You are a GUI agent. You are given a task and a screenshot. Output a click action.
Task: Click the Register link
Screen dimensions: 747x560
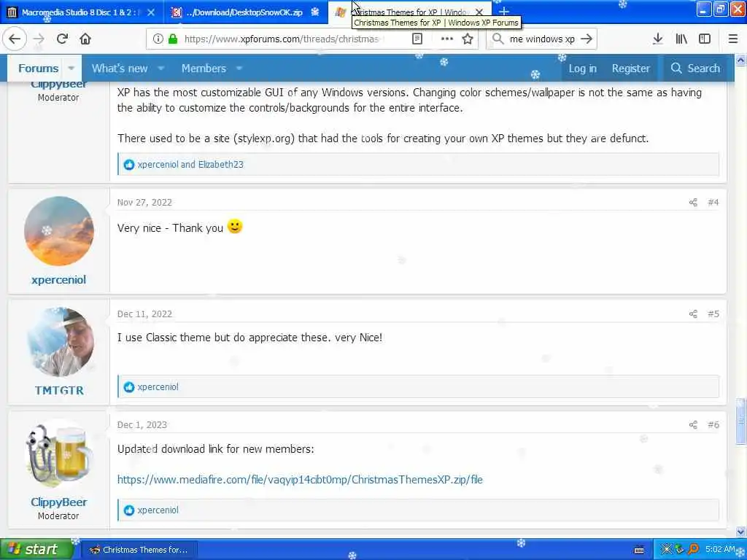point(631,69)
